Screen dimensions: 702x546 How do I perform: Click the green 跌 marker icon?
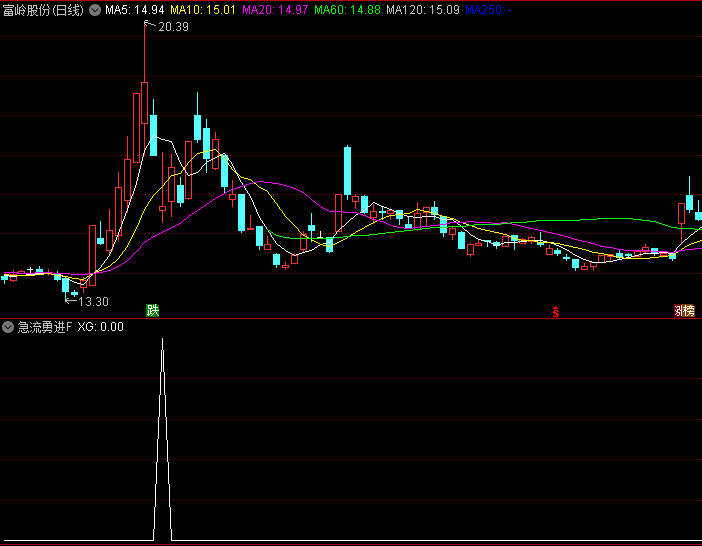(153, 311)
